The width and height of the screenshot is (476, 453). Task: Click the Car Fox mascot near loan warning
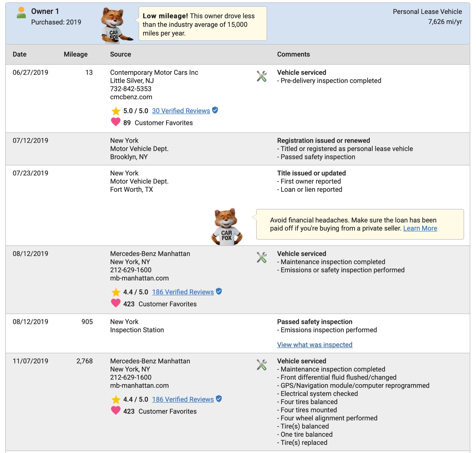pos(227,227)
